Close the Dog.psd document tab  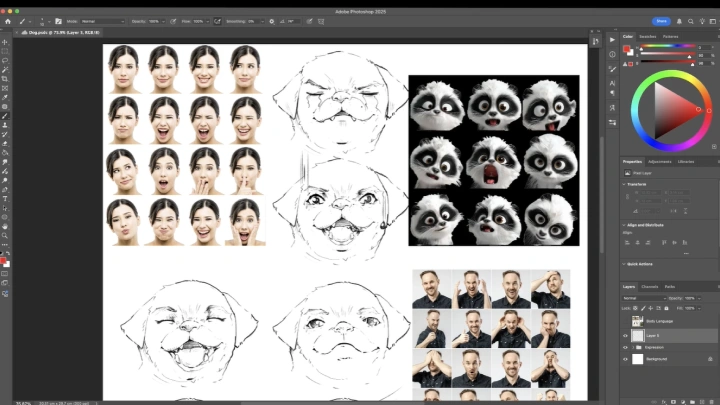pos(17,33)
